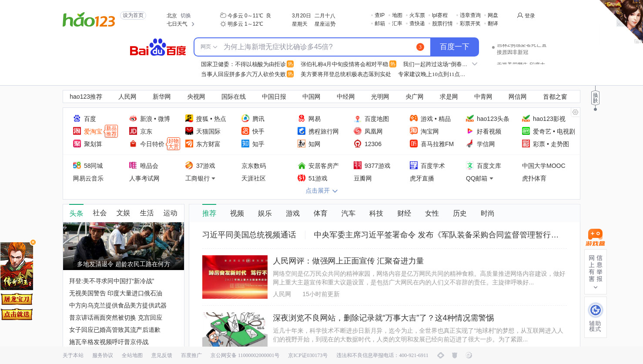Image resolution: width=643 pixels, height=364 pixels.
Task: Click the 登录 user icon
Action: click(520, 15)
